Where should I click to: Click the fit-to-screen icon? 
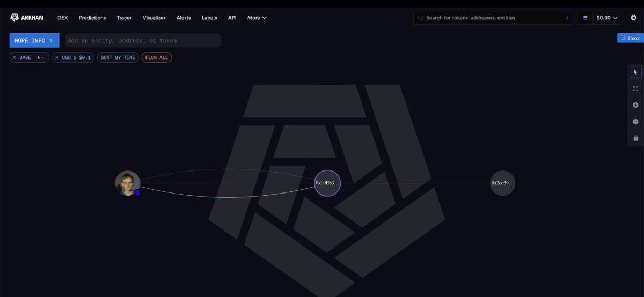pos(635,88)
